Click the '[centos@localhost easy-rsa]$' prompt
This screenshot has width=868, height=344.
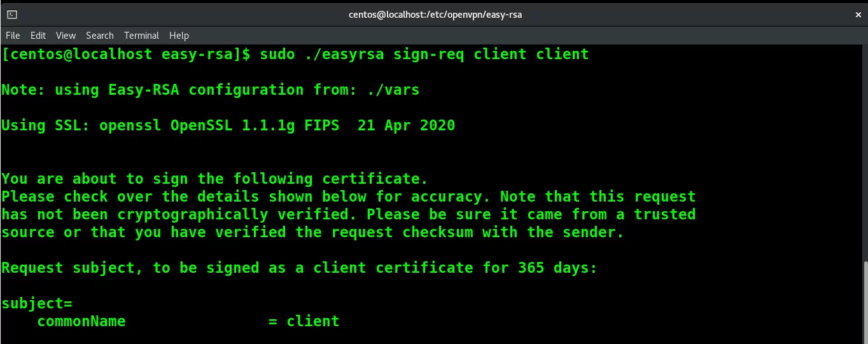click(126, 55)
